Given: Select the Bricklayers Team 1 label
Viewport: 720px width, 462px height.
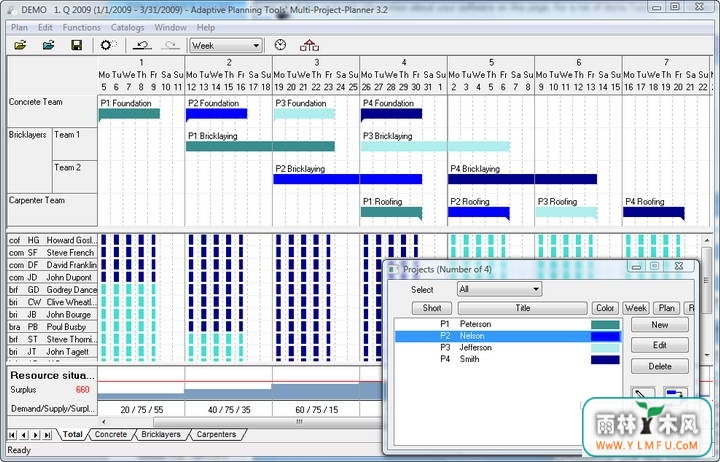Looking at the screenshot, I should [x=67, y=135].
